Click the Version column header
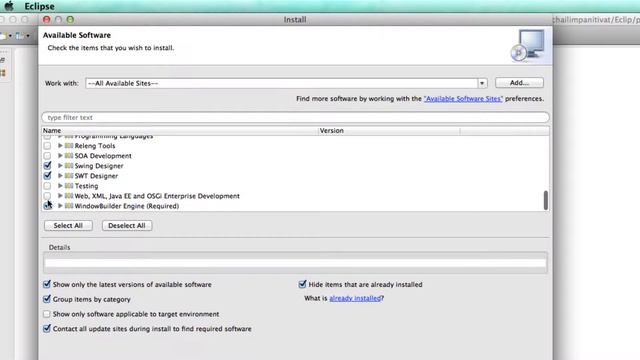Image resolution: width=640 pixels, height=360 pixels. pos(389,131)
